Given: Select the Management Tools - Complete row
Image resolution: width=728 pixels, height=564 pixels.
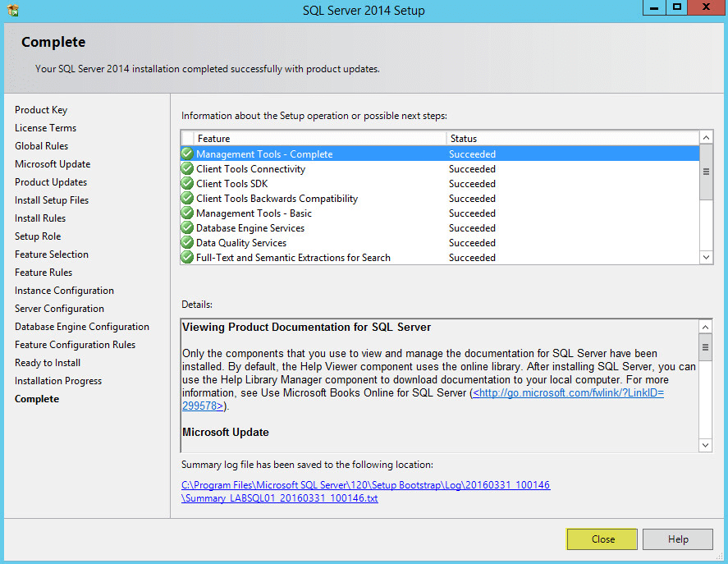Looking at the screenshot, I should click(440, 154).
